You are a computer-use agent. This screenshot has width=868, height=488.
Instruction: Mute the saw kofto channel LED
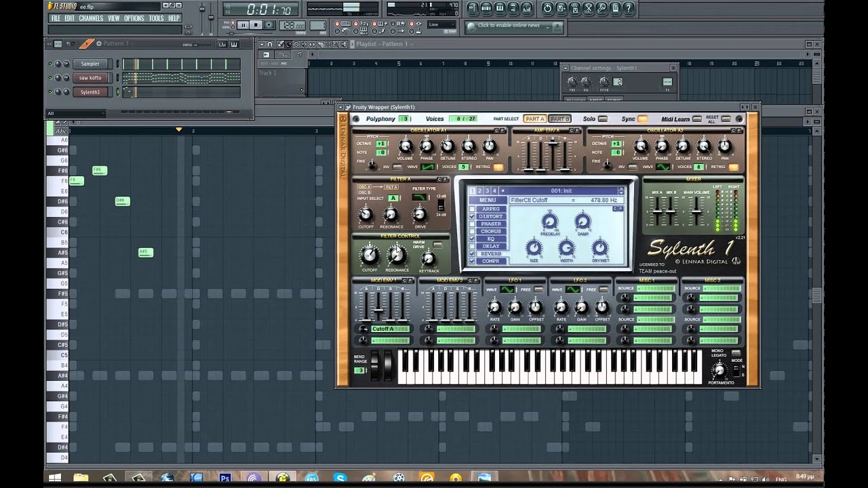click(50, 78)
